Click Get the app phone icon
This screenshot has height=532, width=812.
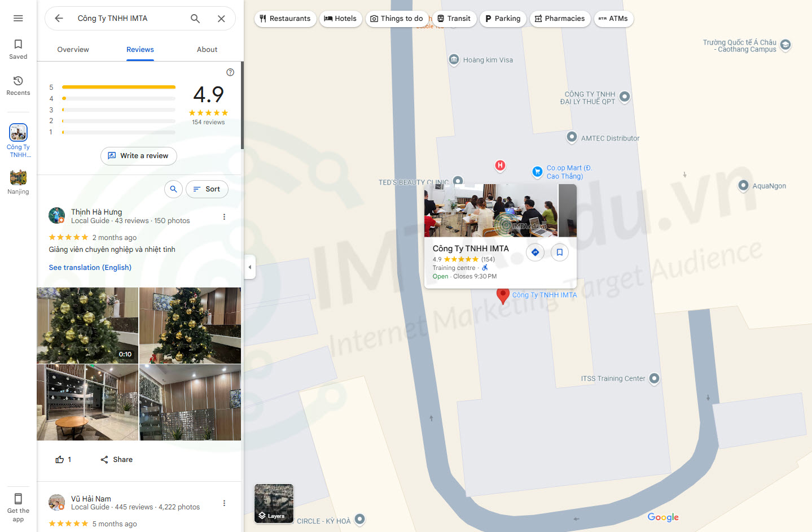(18, 499)
